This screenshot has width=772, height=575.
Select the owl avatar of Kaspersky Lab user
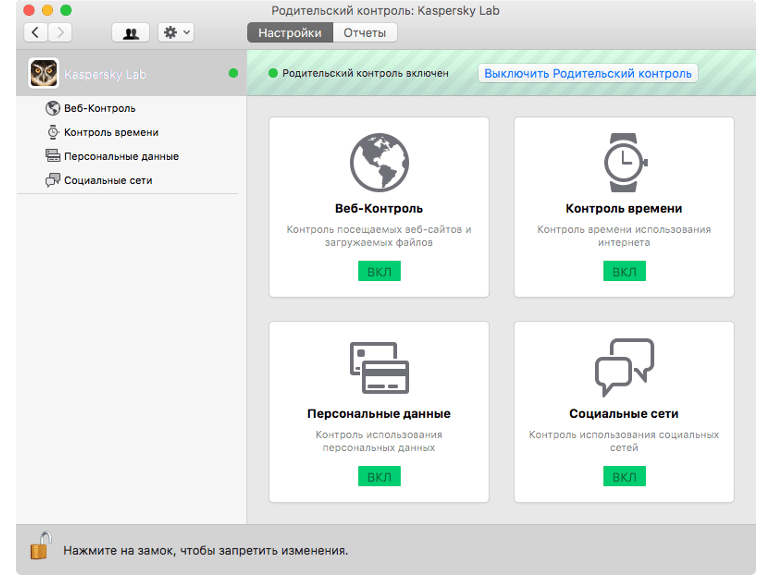point(44,73)
